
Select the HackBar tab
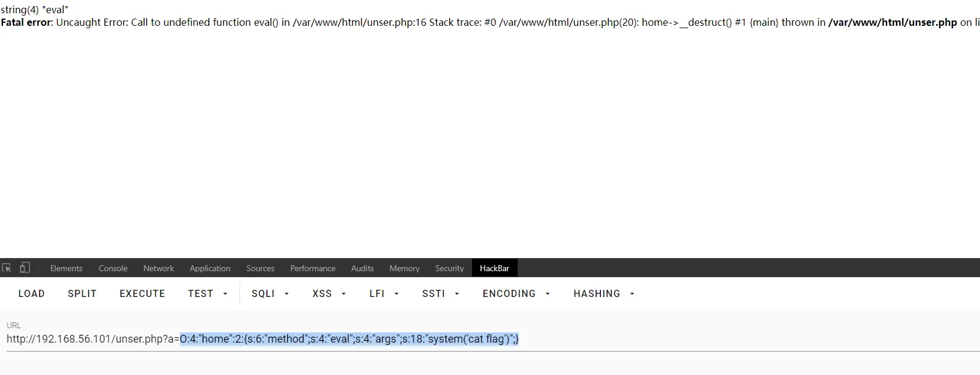click(495, 268)
